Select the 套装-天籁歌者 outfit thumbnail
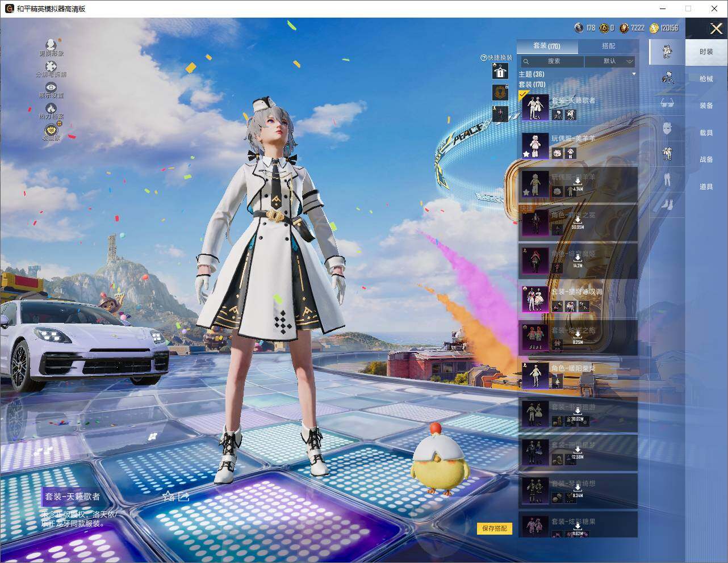This screenshot has width=728, height=563. (535, 107)
